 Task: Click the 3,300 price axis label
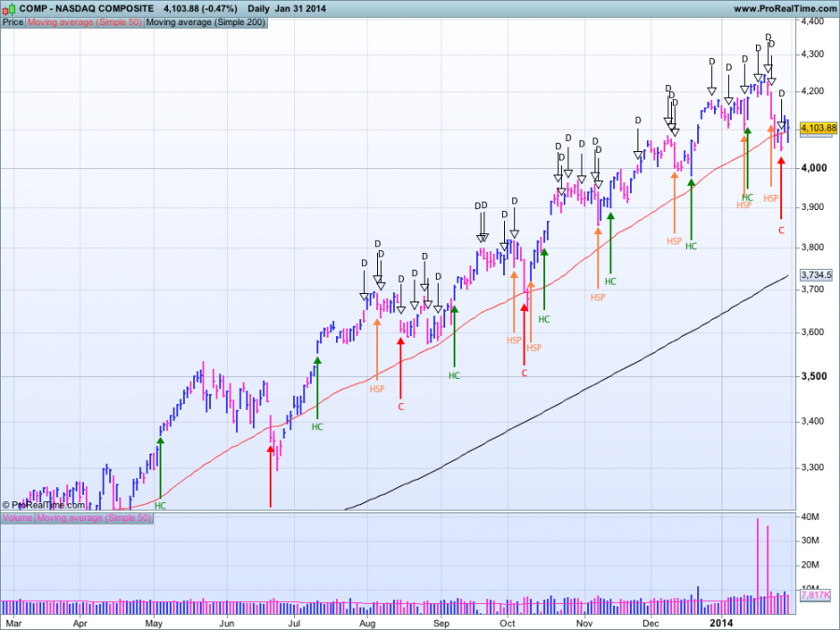pyautogui.click(x=813, y=468)
